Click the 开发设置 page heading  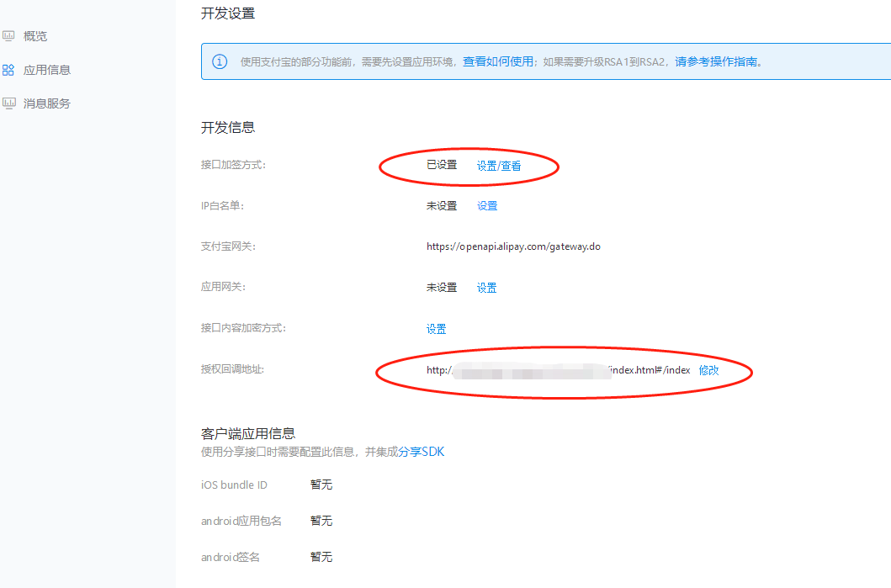tap(228, 13)
